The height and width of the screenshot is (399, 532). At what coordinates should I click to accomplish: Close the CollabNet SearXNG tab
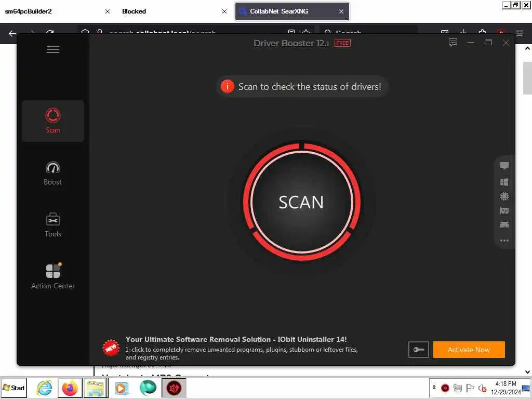(x=341, y=11)
